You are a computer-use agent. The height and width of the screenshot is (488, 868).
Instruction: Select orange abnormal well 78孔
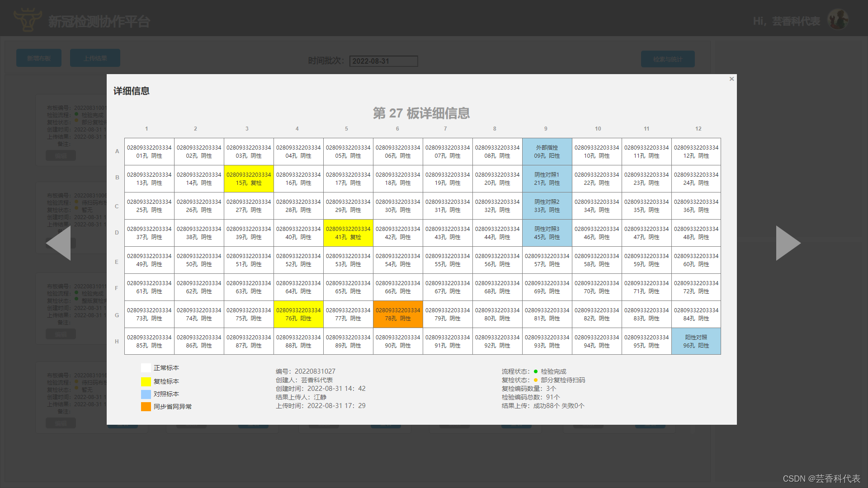[x=398, y=314]
